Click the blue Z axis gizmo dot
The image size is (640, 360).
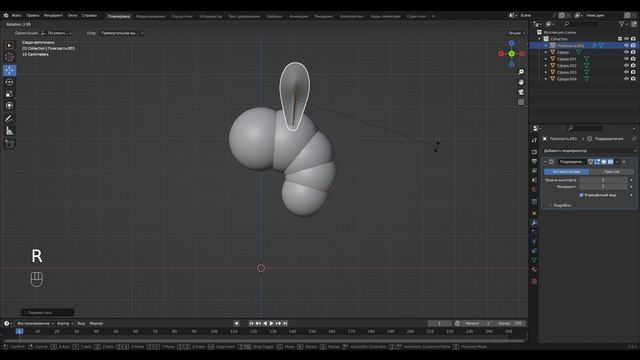[511, 43]
